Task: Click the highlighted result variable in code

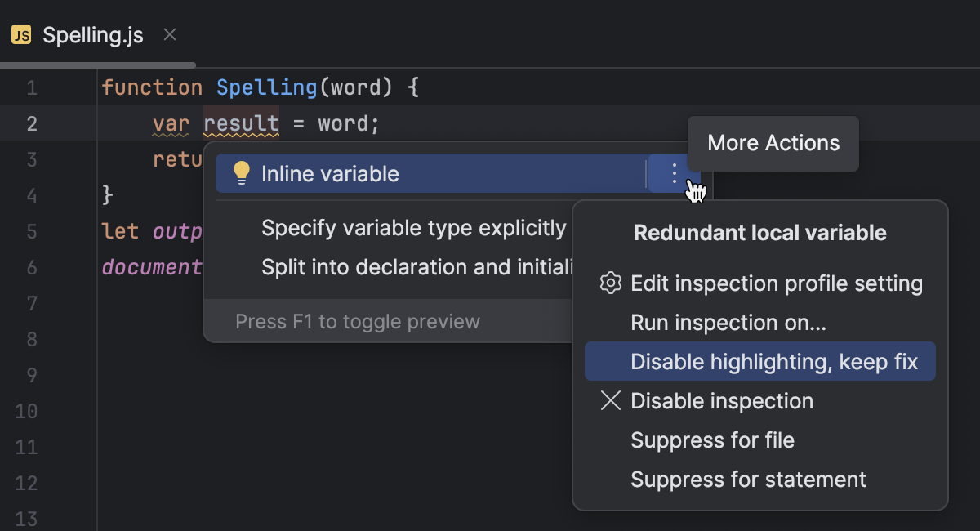Action: 241,123
